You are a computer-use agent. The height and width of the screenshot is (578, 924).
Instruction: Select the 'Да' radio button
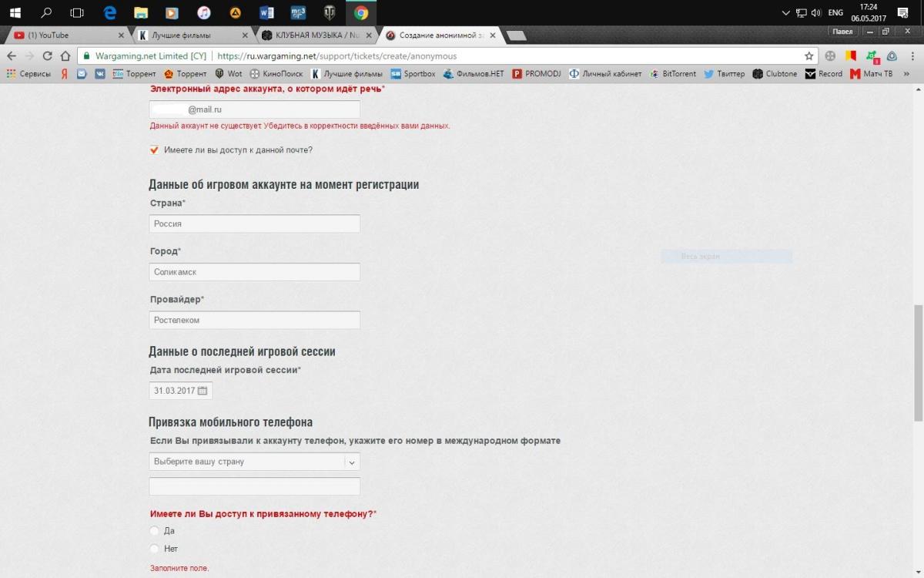(155, 531)
